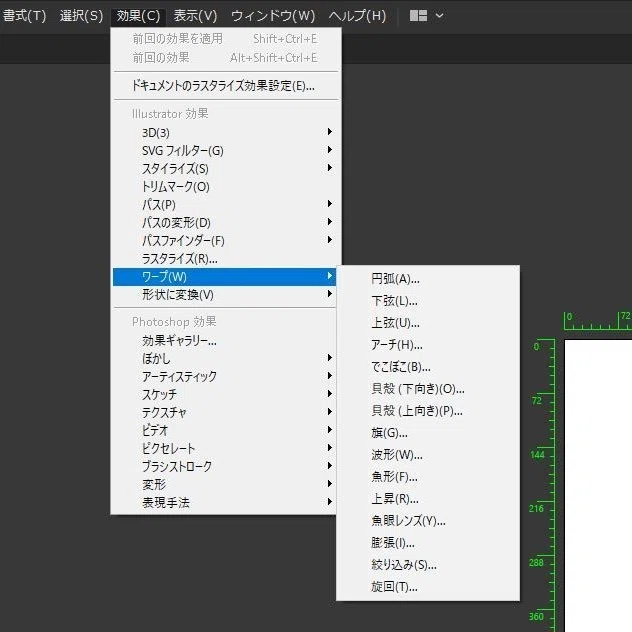Click the white artboard canvas
The height and width of the screenshot is (632, 632).
click(598, 486)
